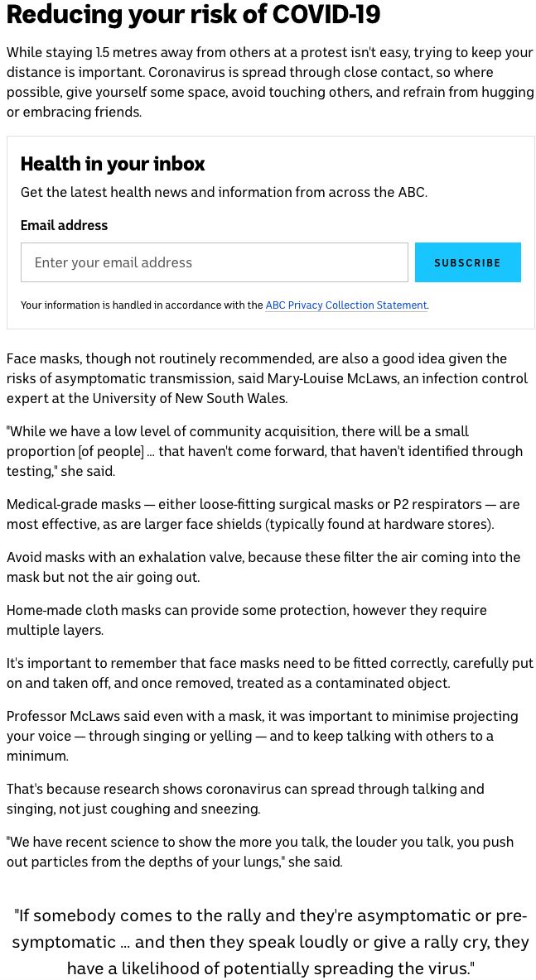Click the 'Health in your inbox' heading
Viewport: 536px width, 980px height.
[113, 164]
